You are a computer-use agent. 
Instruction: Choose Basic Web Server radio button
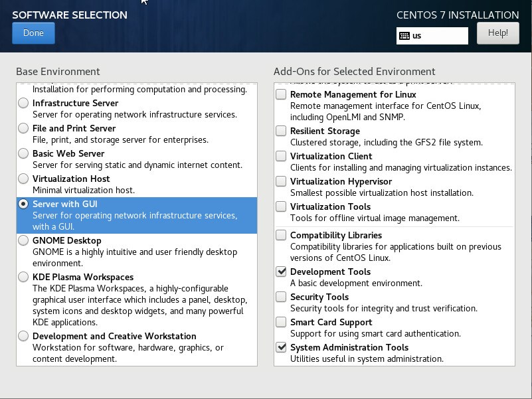coord(23,153)
